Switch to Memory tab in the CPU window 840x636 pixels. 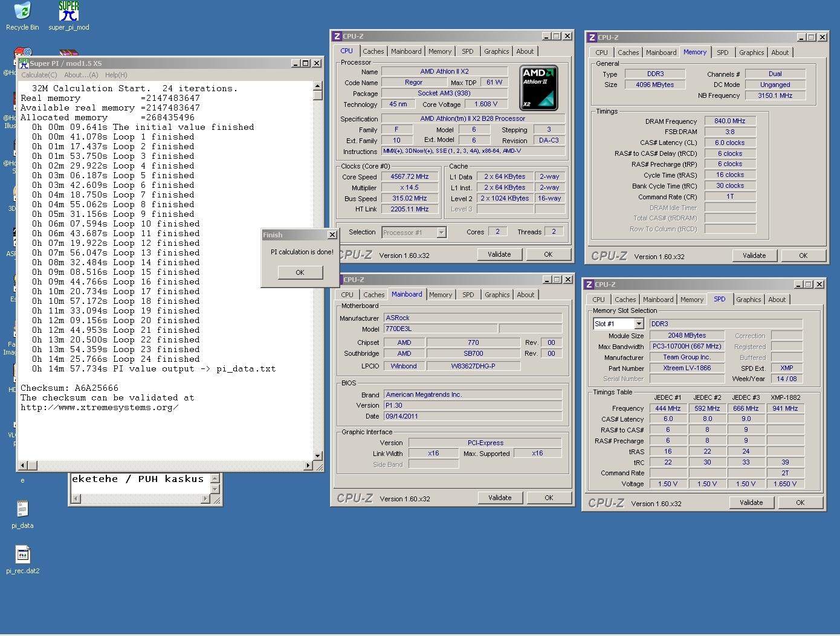tap(440, 51)
